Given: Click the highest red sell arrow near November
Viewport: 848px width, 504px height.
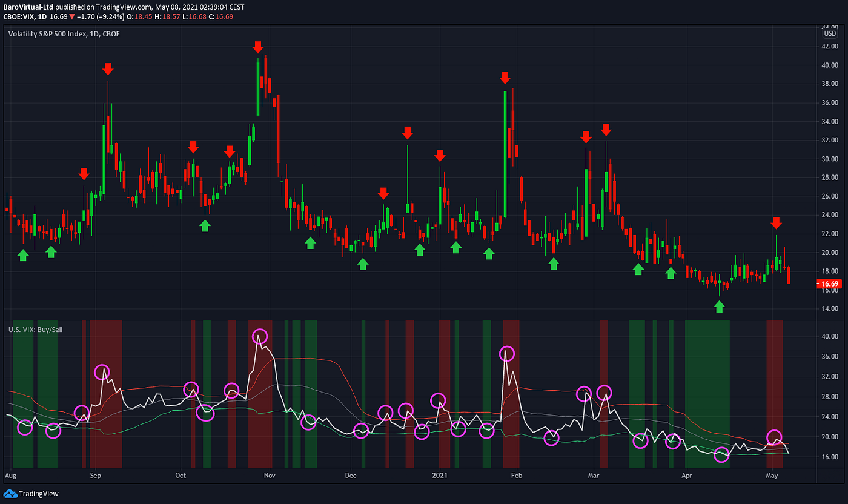Looking at the screenshot, I should (x=258, y=47).
